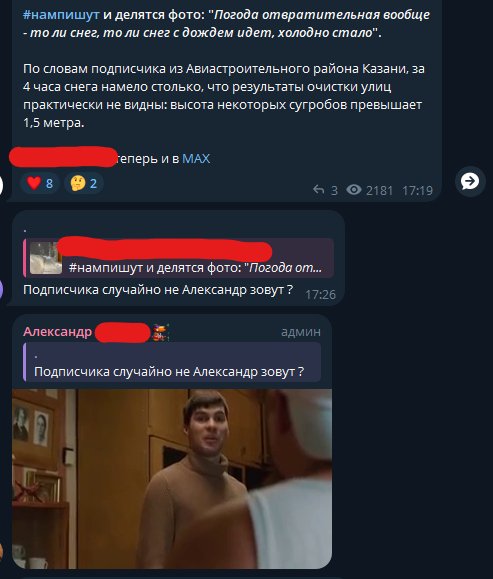This screenshot has height=579, width=493.
Task: Open the #нампишут hashtag in the post
Action: point(61,15)
